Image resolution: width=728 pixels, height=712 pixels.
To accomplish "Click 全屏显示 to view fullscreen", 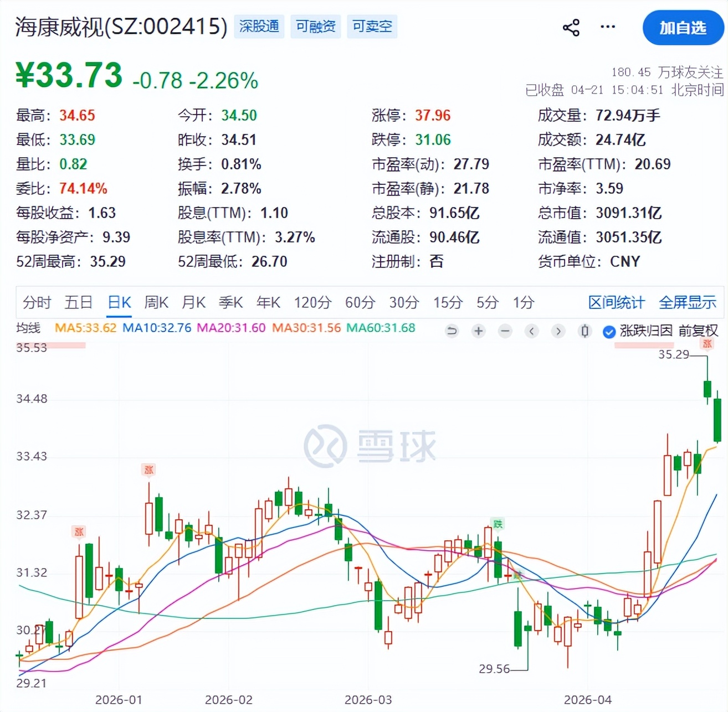I will (687, 302).
